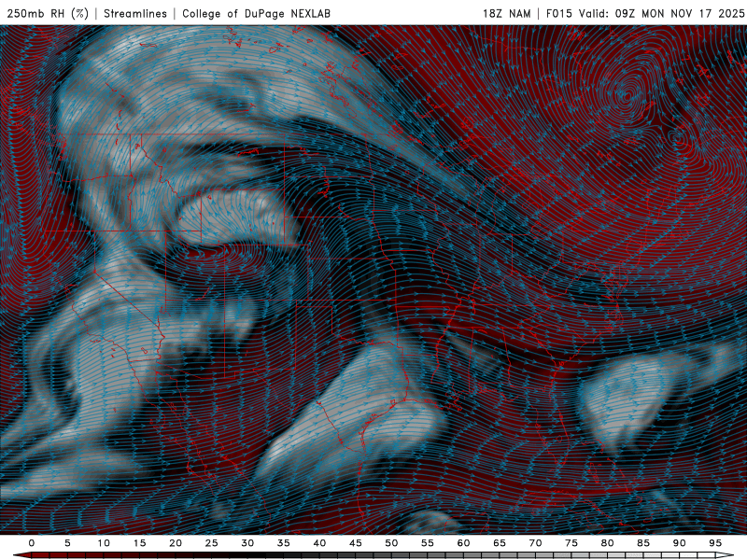Click the "5" label on the color scale
This screenshot has width=747, height=560.
(x=67, y=543)
